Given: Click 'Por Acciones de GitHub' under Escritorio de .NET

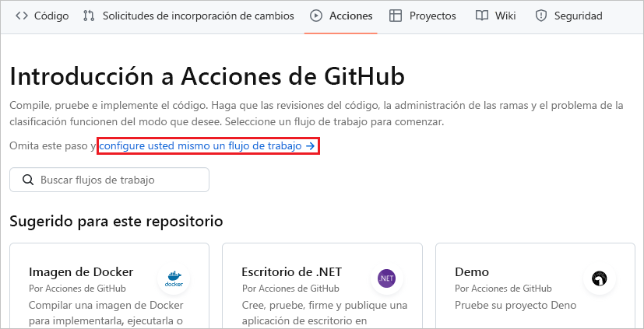Looking at the screenshot, I should (x=290, y=289).
